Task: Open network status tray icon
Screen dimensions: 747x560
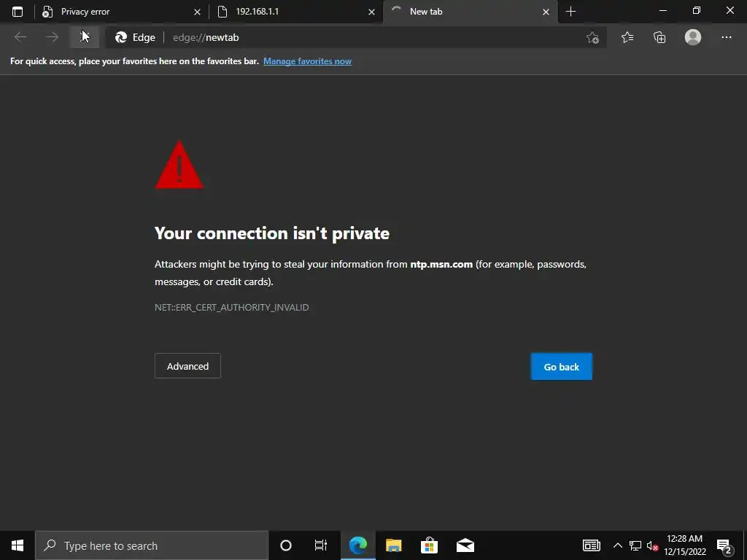Action: coord(635,545)
